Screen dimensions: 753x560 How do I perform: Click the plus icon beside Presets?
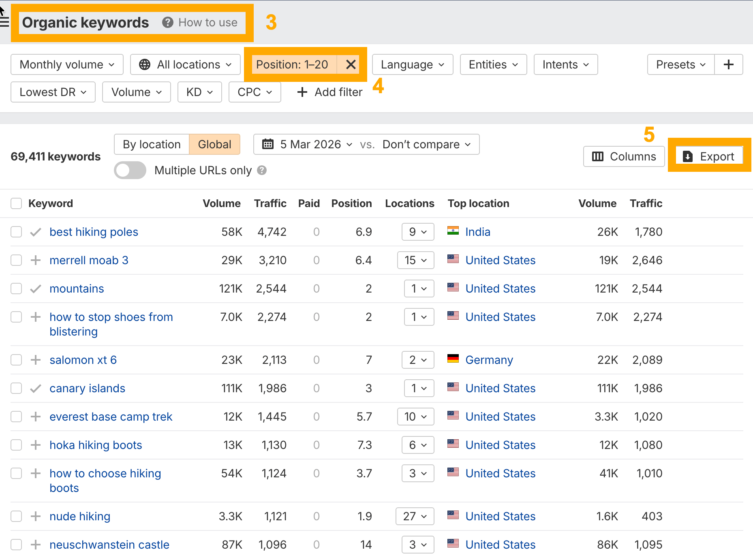coord(728,64)
